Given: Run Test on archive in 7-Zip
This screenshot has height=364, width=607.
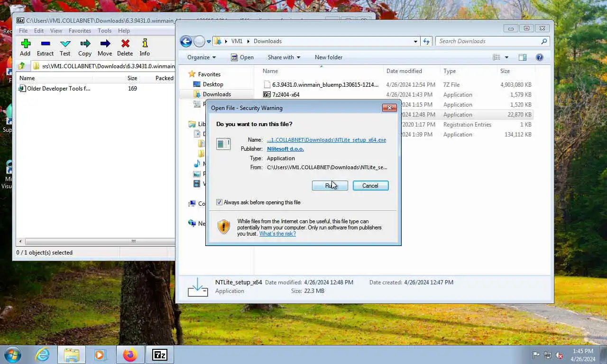Looking at the screenshot, I should click(x=65, y=48).
